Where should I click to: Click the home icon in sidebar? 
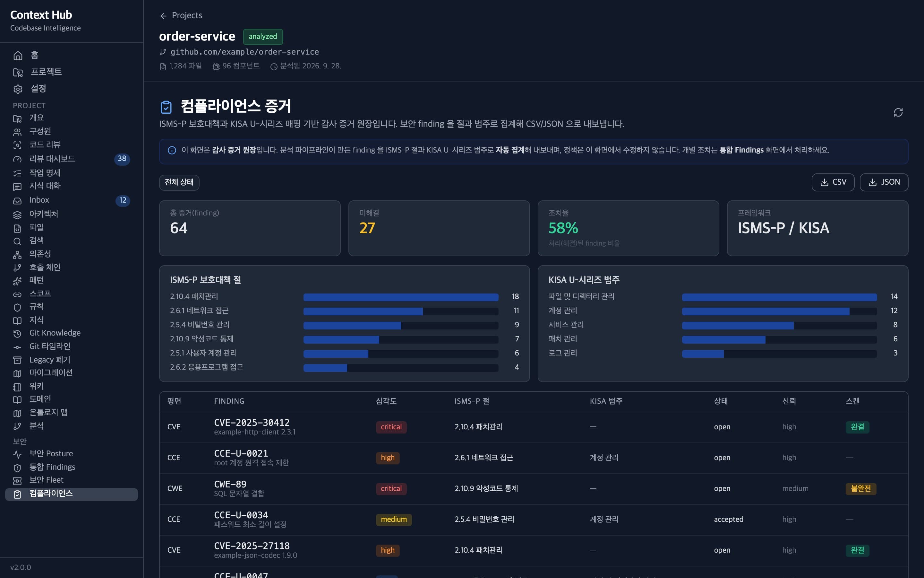18,56
